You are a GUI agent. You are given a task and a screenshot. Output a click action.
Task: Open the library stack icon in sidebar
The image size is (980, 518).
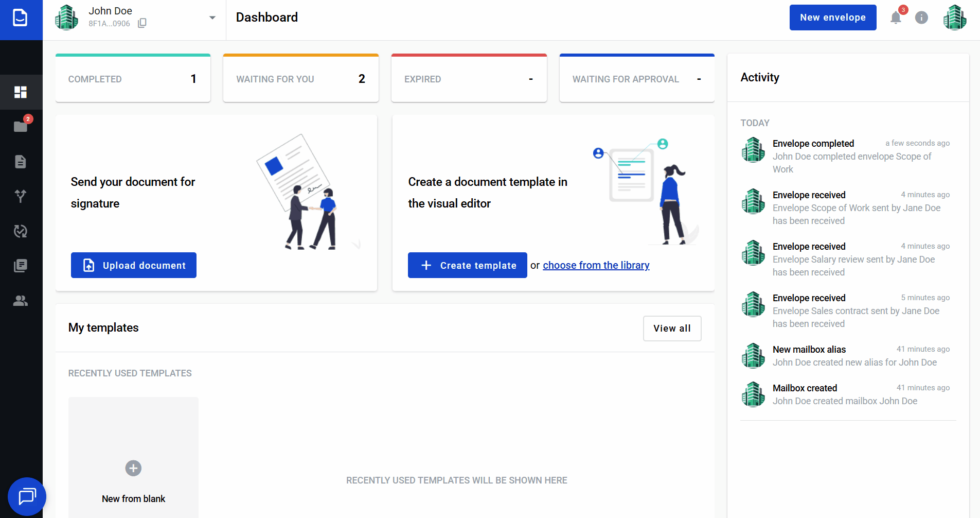pyautogui.click(x=21, y=266)
